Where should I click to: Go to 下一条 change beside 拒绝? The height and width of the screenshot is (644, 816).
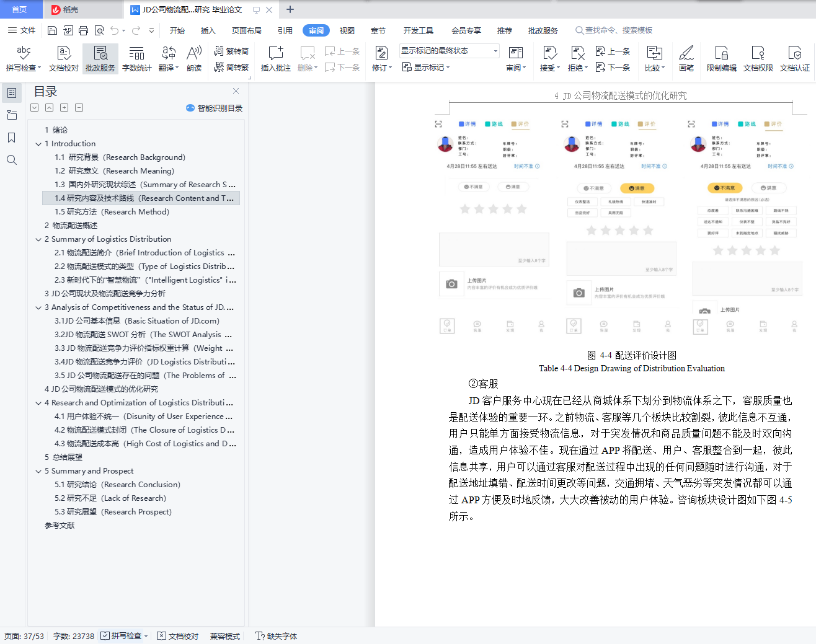point(613,67)
